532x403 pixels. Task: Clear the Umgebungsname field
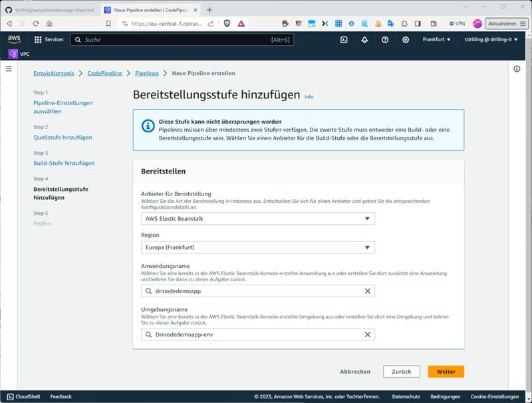pos(368,335)
